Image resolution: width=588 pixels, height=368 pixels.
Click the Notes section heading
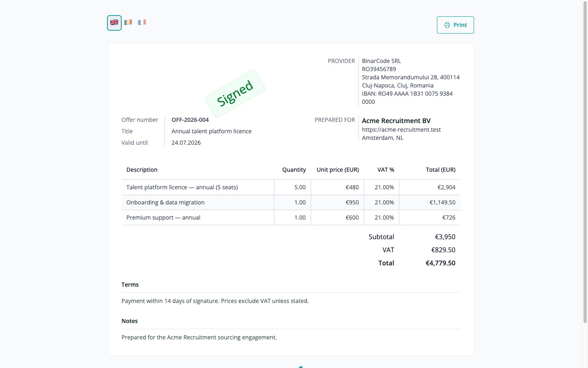point(129,321)
